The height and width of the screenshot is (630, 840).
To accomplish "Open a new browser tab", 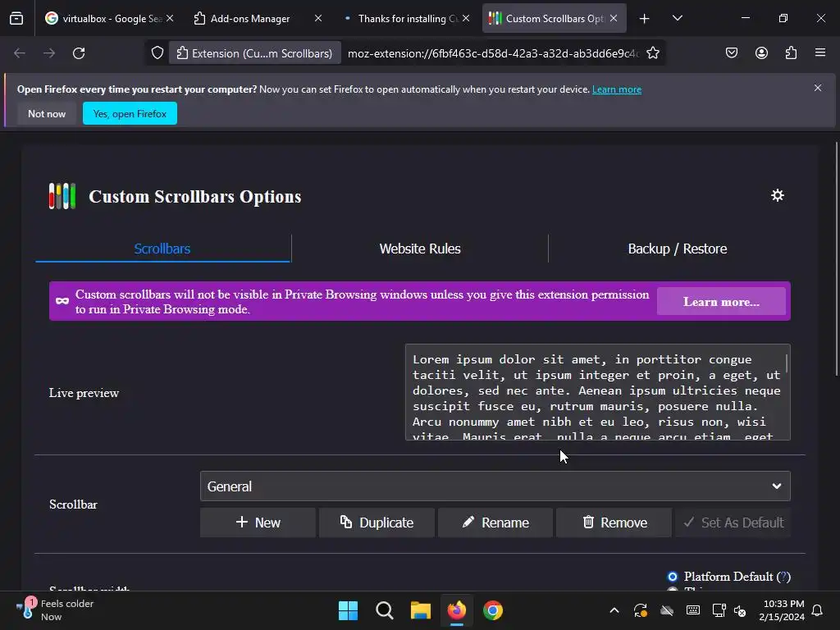I will (x=645, y=19).
